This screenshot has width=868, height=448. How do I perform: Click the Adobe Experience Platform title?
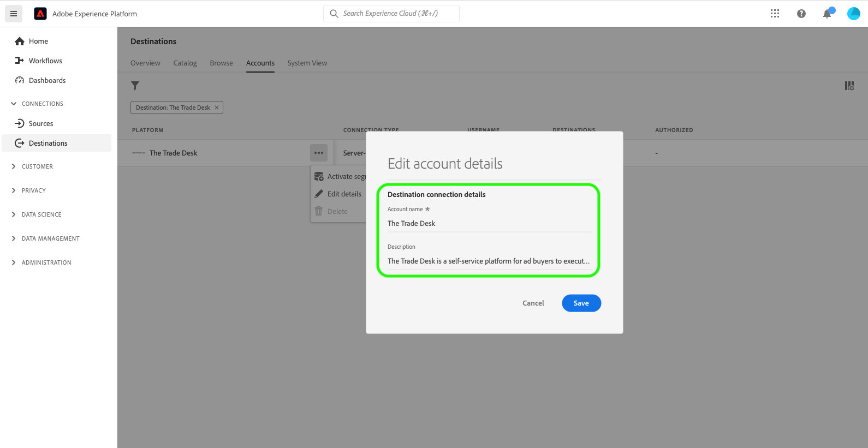(x=95, y=14)
